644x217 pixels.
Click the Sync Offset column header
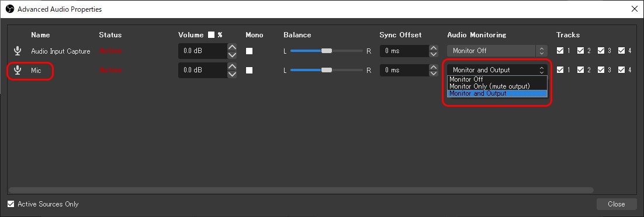click(x=400, y=35)
